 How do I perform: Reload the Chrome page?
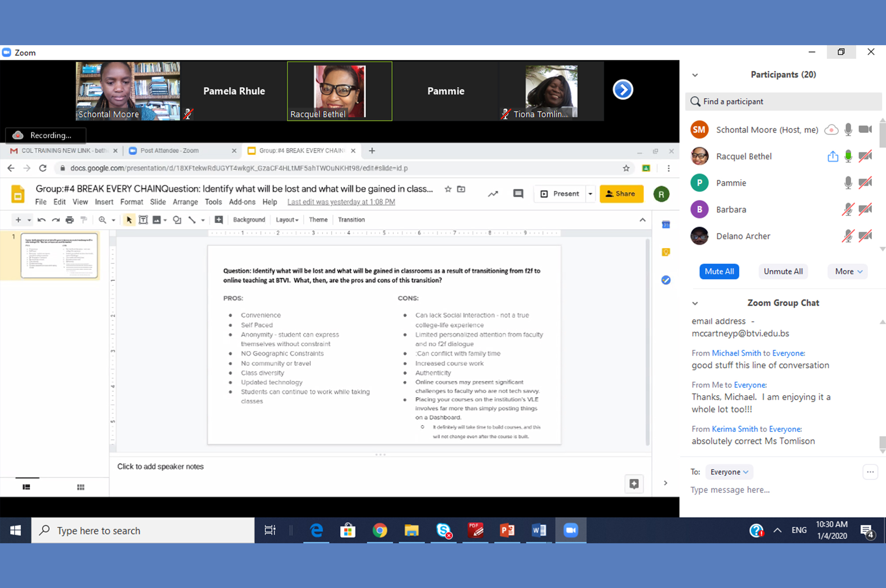[43, 168]
